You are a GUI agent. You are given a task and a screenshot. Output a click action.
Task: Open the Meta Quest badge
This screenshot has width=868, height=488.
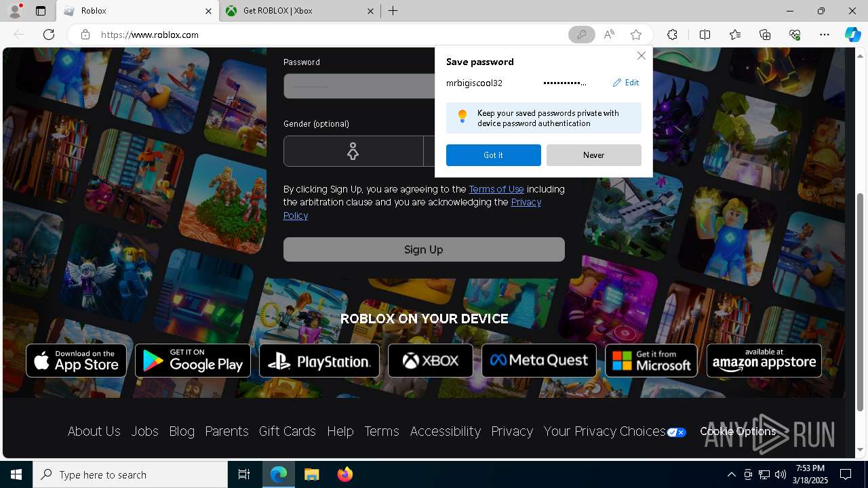[x=539, y=361]
